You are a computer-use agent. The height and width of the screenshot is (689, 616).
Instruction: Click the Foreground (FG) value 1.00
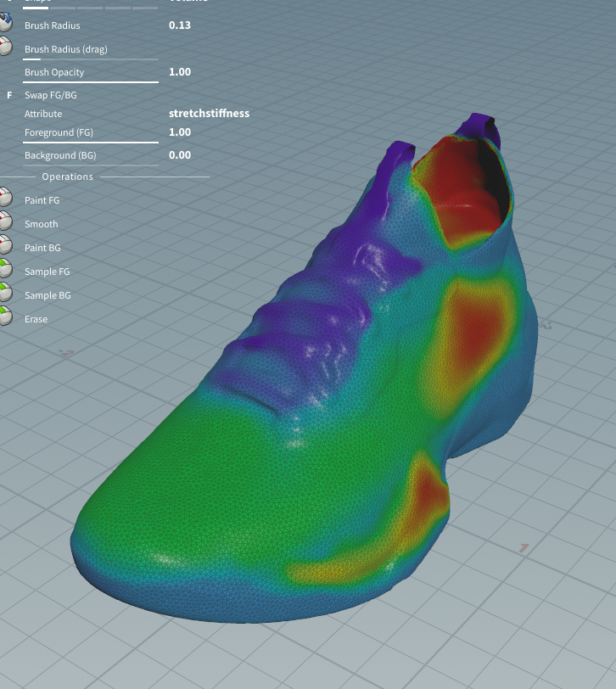pos(180,132)
